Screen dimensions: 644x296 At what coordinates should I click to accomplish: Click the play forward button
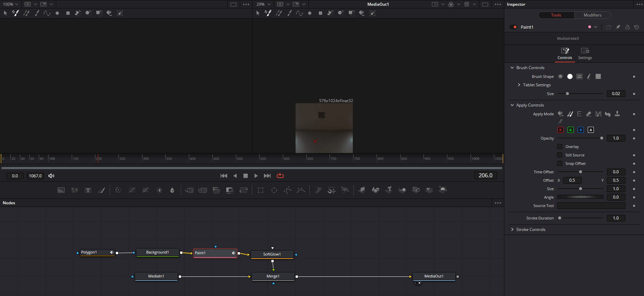(x=256, y=176)
